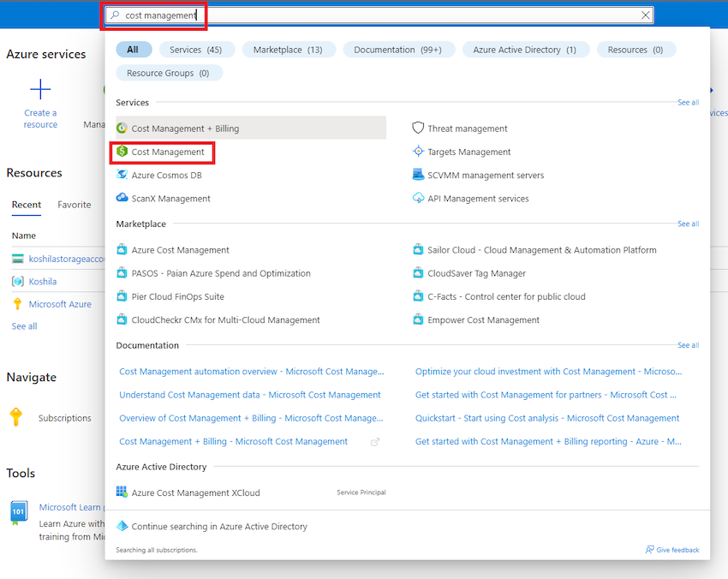See all Services results
The image size is (728, 579).
688,102
